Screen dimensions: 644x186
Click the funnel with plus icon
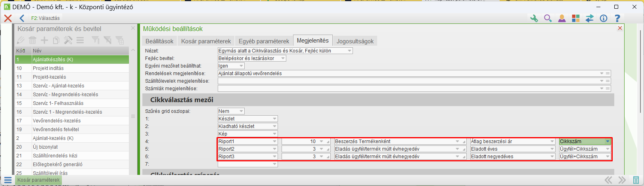(120, 40)
